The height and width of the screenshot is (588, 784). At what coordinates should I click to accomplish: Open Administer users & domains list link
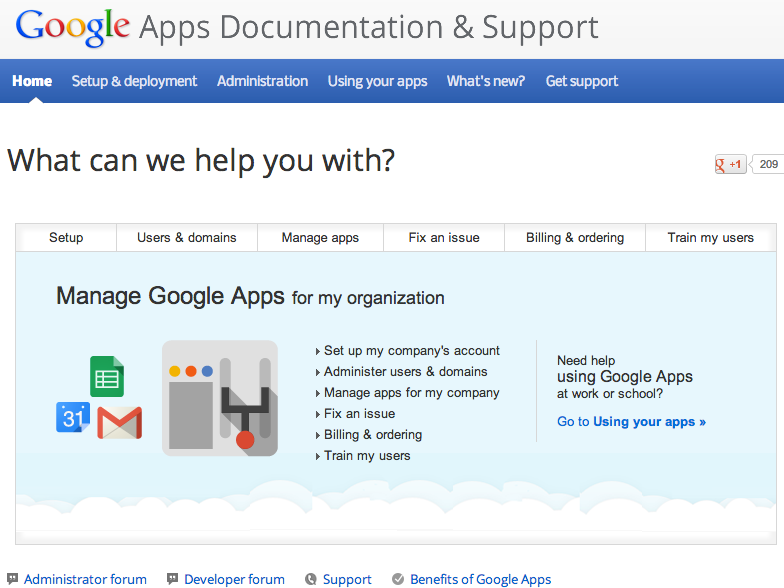click(406, 372)
